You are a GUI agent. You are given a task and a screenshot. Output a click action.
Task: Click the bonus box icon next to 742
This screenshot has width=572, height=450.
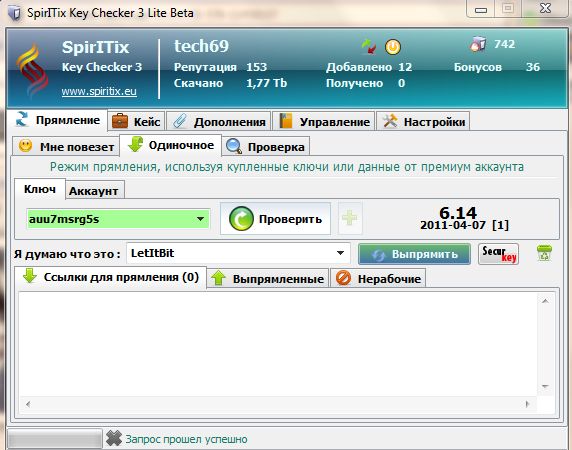click(478, 44)
